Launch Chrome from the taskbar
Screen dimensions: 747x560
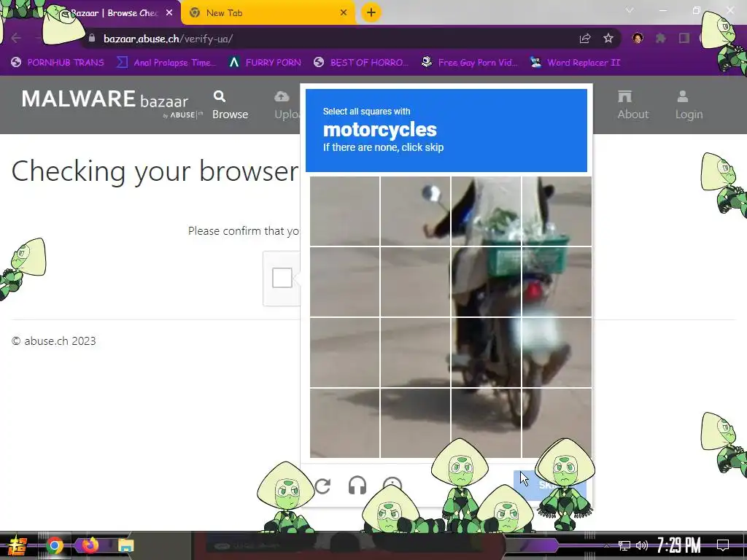[55, 545]
